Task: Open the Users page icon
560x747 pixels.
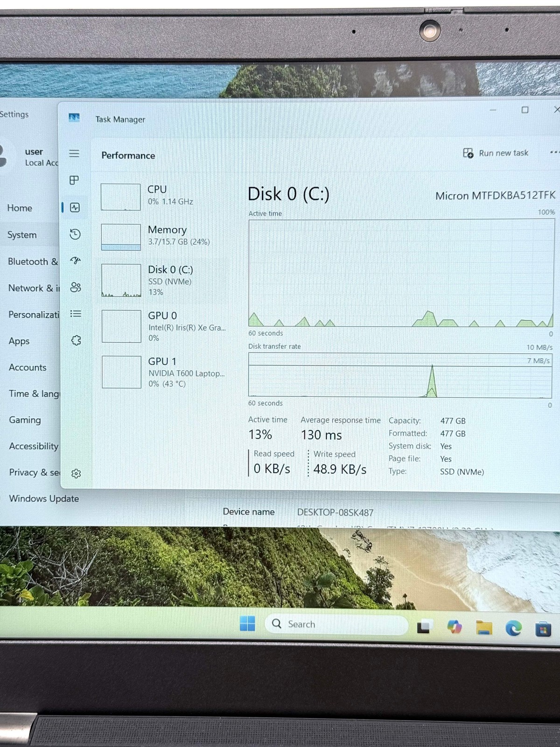Action: point(76,287)
